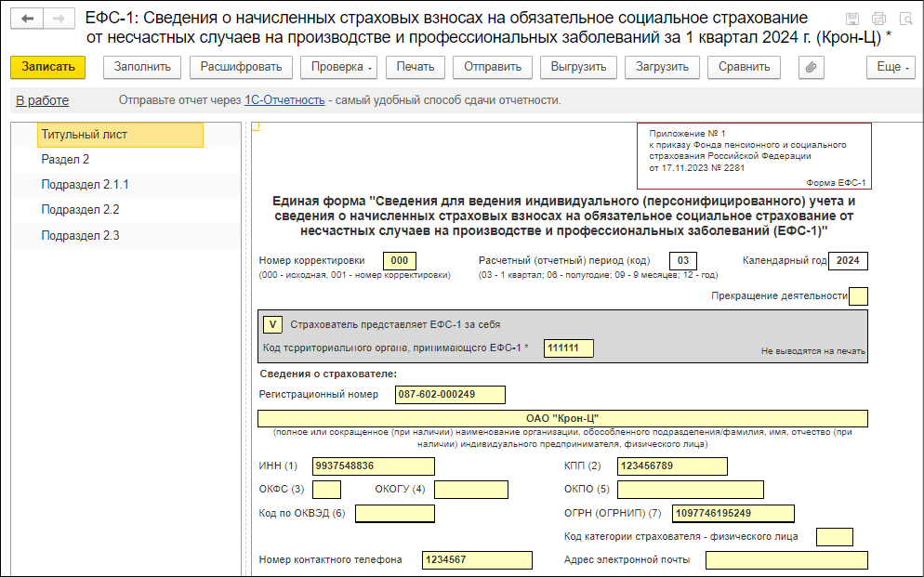This screenshot has height=577, width=924.
Task: Open the 'В работе' status selector
Action: point(42,100)
